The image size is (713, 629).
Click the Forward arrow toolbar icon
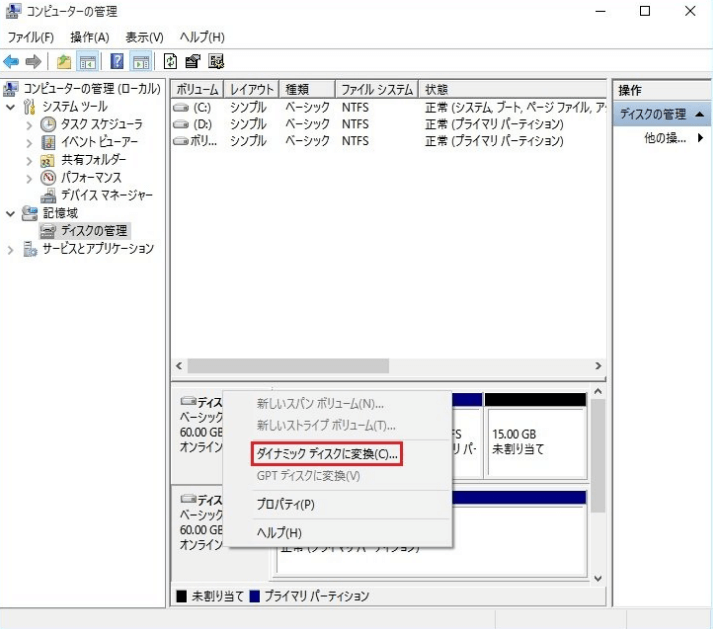pyautogui.click(x=33, y=61)
